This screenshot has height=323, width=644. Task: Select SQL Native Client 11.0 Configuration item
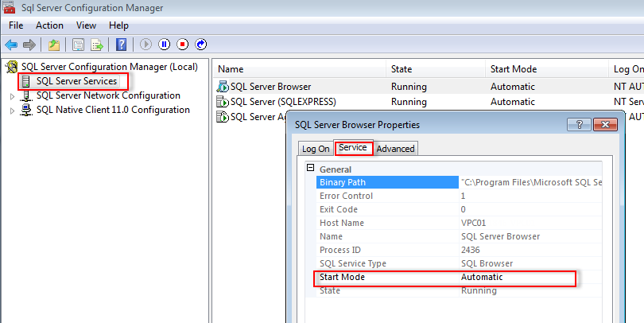coord(113,110)
